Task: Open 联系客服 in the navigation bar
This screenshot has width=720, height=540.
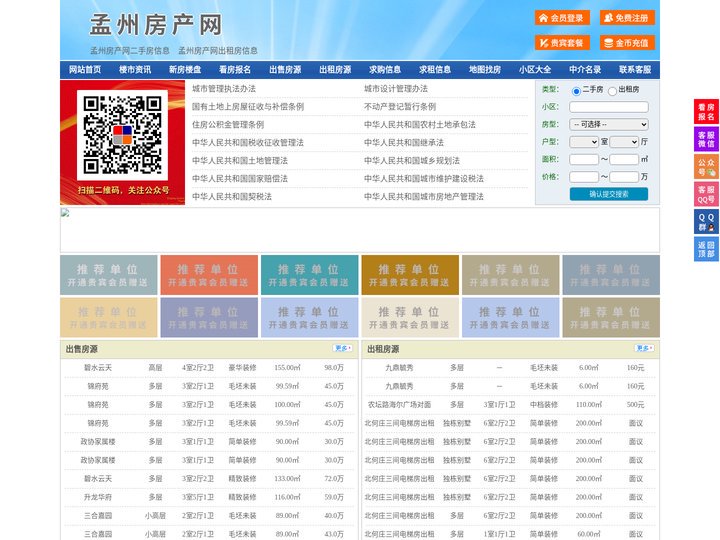Action: click(x=635, y=70)
